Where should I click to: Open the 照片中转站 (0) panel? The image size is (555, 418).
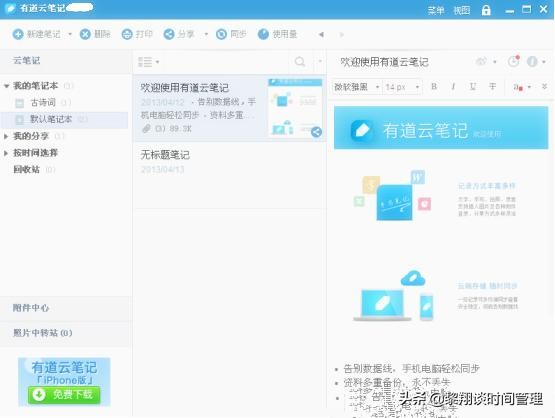(x=66, y=333)
